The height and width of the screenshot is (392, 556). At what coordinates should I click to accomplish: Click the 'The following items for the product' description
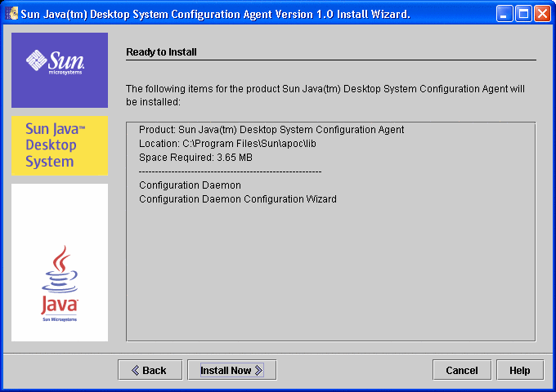tap(325, 96)
